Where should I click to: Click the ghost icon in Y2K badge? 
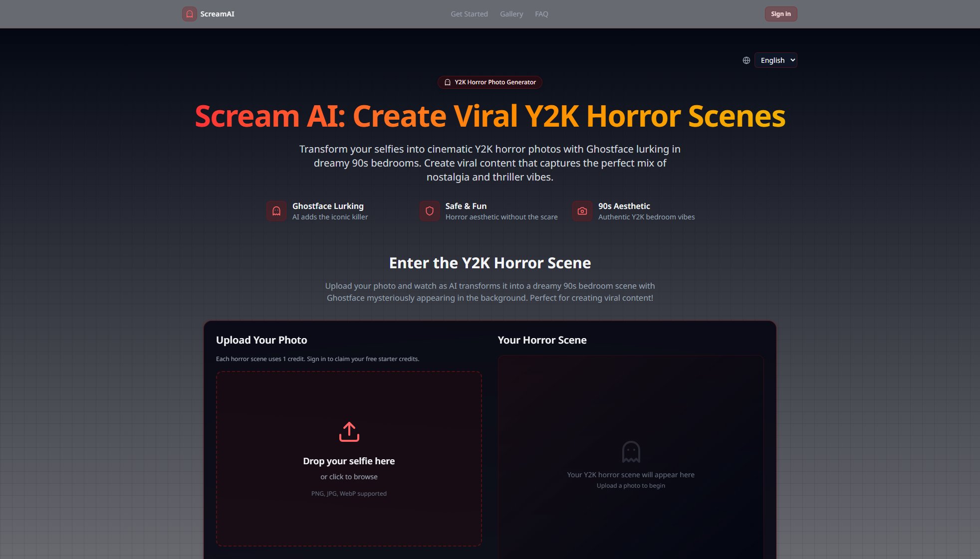click(448, 82)
